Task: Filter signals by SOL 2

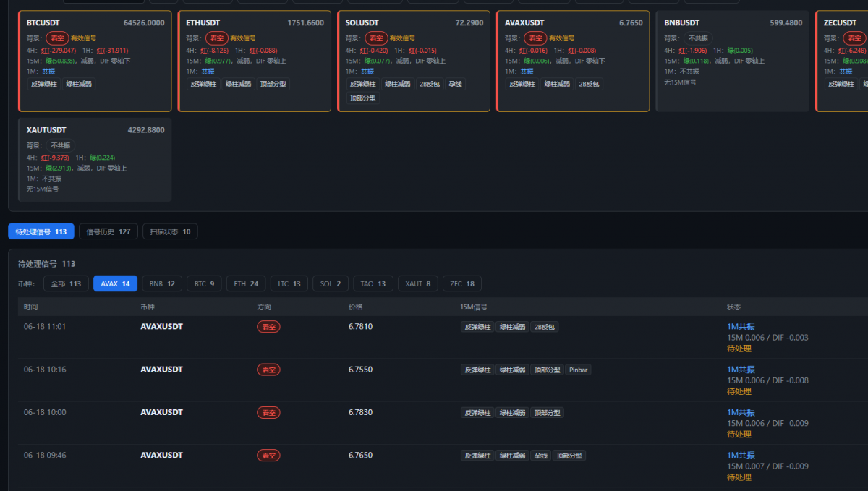Action: pyautogui.click(x=331, y=283)
